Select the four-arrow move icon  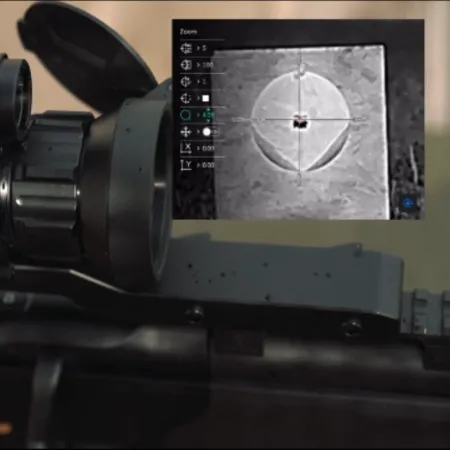pos(186,132)
